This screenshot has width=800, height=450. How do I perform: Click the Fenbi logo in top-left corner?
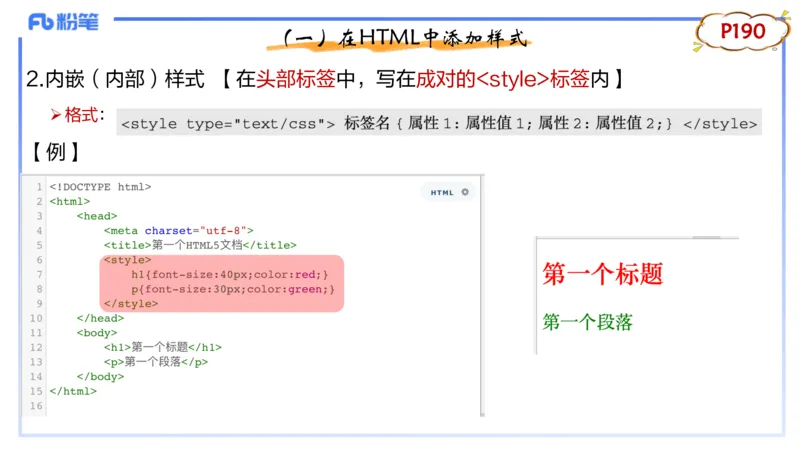click(x=63, y=22)
